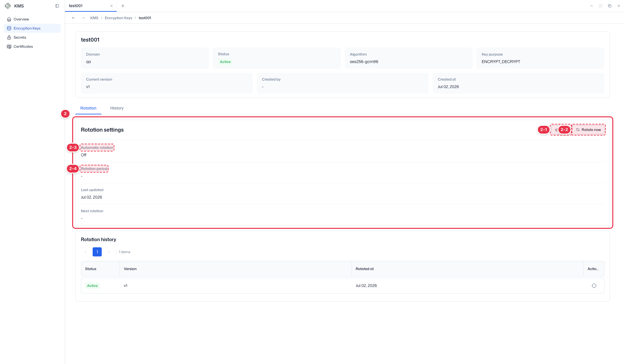Go to next page of rotation history
Viewport: 624px width, 364px height.
pyautogui.click(x=109, y=252)
